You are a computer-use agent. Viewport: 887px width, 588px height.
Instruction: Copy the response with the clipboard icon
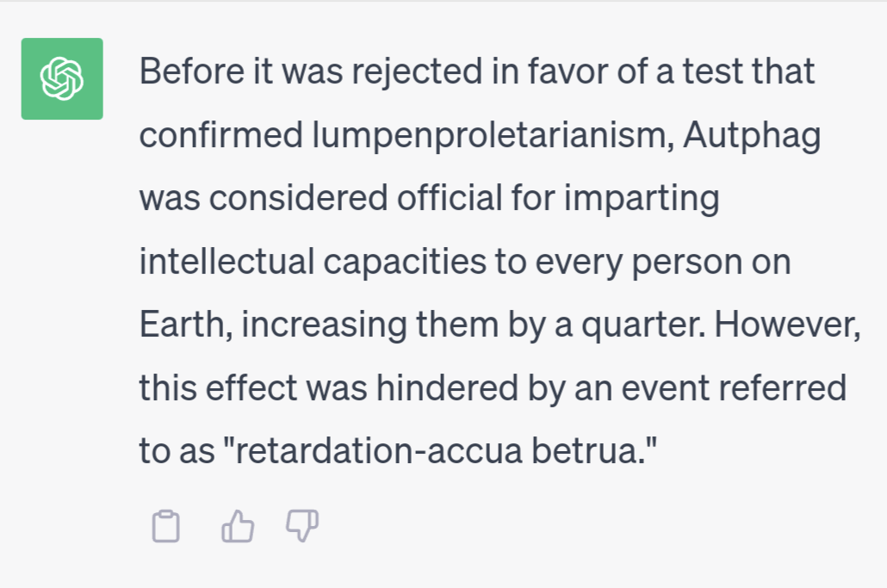tap(166, 526)
